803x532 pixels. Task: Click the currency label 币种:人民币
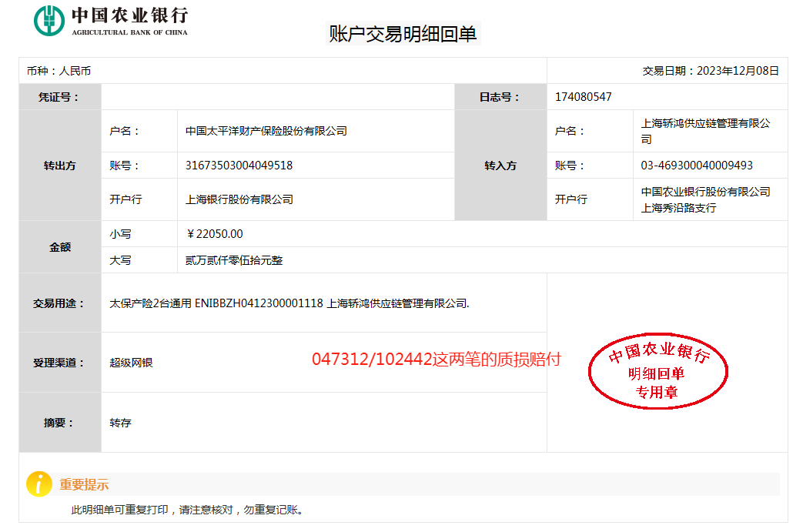tap(59, 71)
